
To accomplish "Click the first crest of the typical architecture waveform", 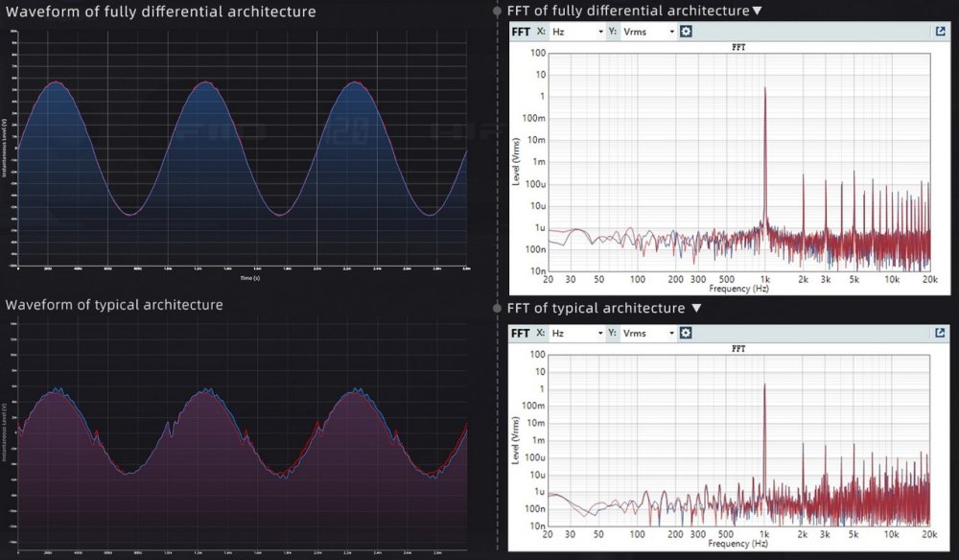I will (57, 391).
